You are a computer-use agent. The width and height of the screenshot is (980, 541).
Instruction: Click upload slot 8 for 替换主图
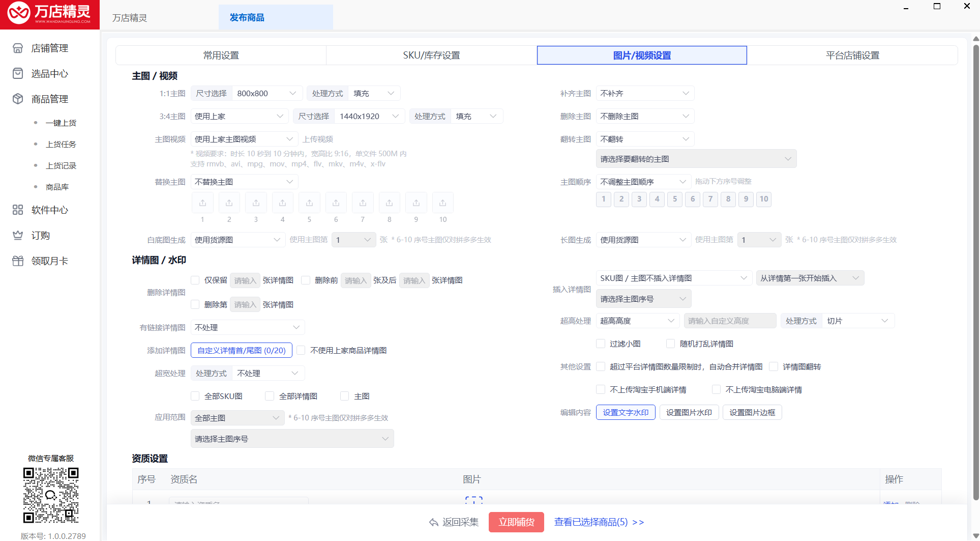click(390, 203)
